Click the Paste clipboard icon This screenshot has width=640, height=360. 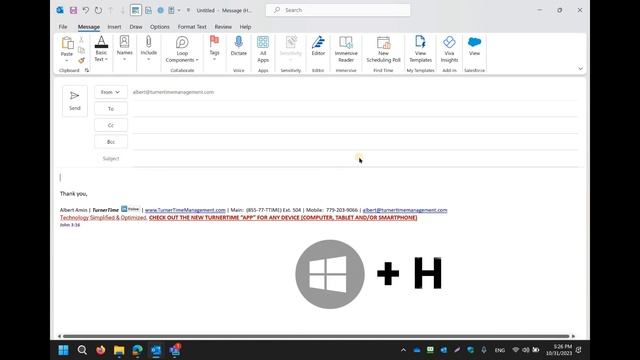pyautogui.click(x=67, y=43)
